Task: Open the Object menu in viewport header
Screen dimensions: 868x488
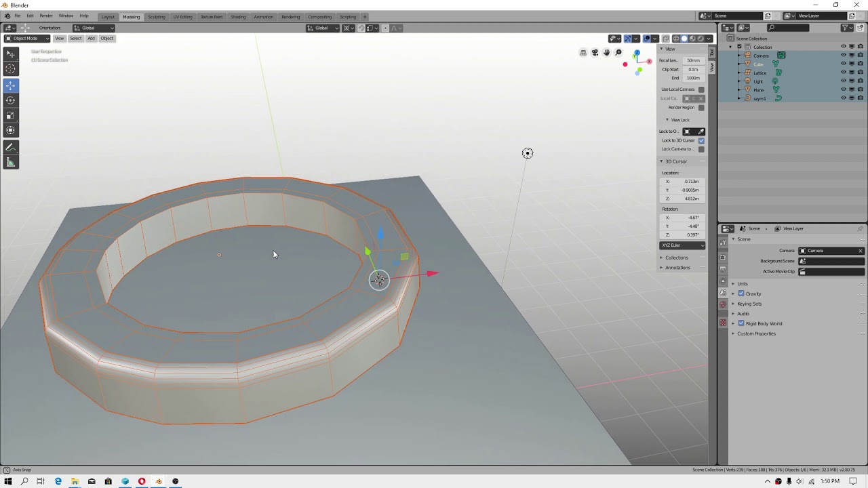Action: click(x=107, y=39)
